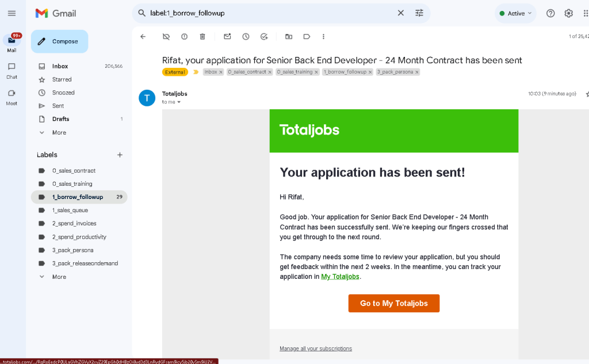Select the 0_sales_contract label in sidebar
The height and width of the screenshot is (364, 589).
point(79,171)
